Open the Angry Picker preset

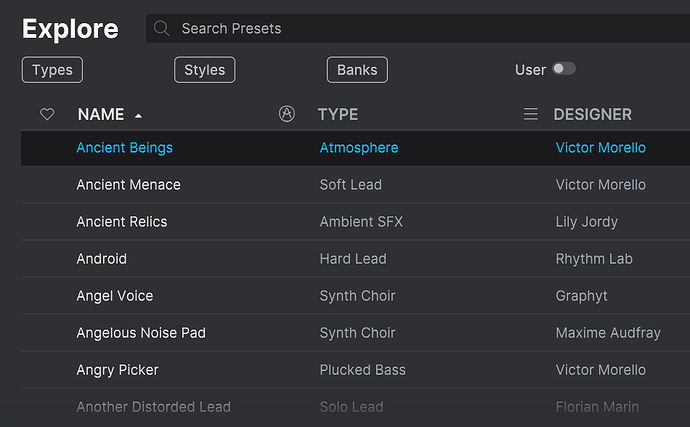pos(118,370)
